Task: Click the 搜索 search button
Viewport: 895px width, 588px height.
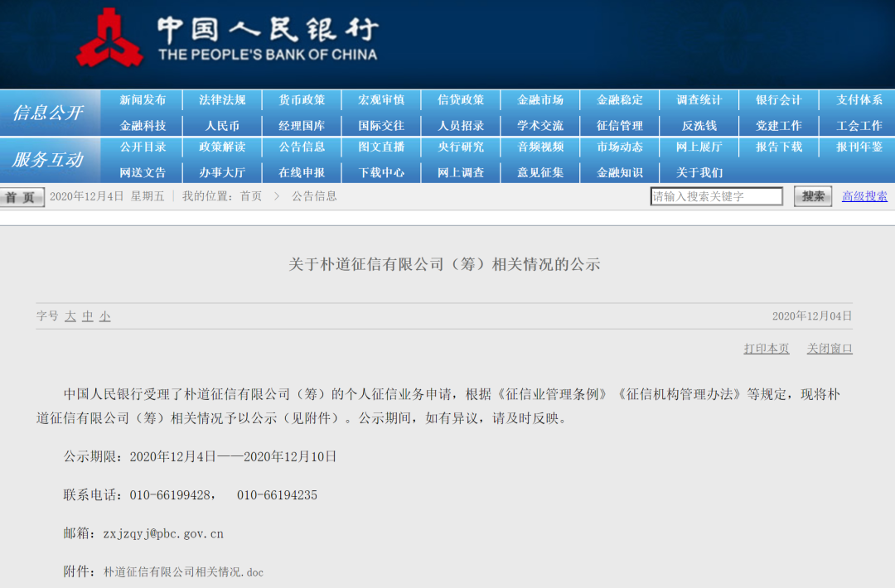Action: 812,196
